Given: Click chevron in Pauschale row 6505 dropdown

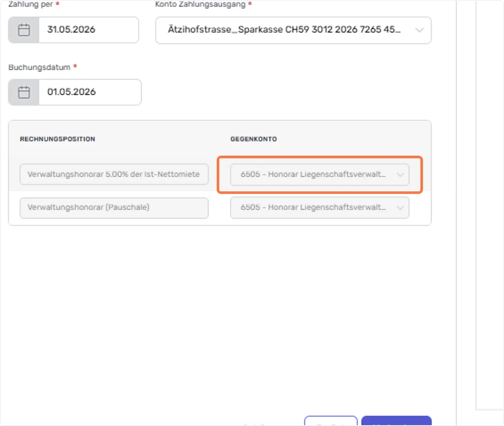Looking at the screenshot, I should click(x=400, y=208).
